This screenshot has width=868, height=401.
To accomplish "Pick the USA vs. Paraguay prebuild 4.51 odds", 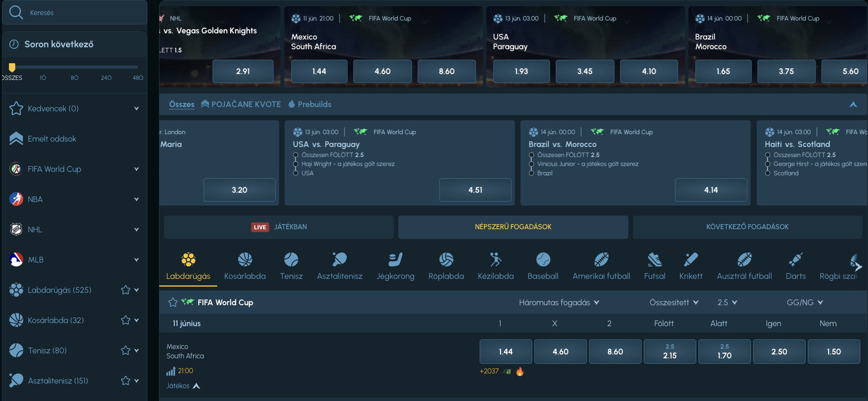I will coord(475,190).
